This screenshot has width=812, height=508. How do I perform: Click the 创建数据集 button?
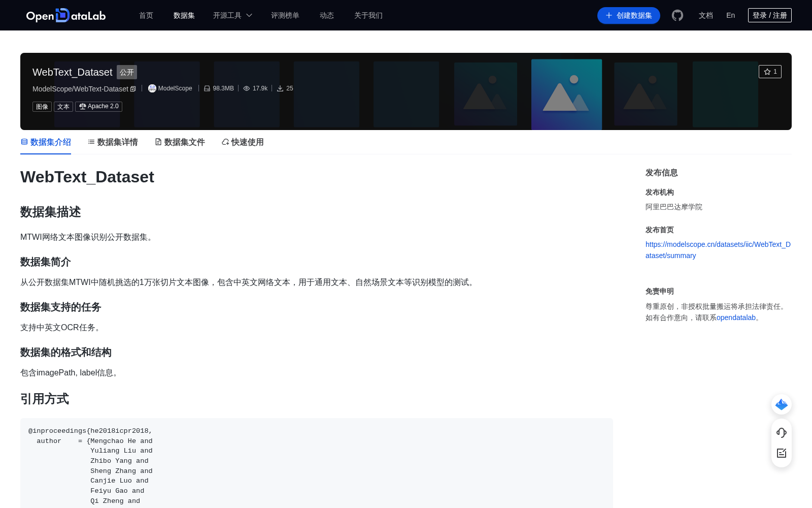[629, 15]
